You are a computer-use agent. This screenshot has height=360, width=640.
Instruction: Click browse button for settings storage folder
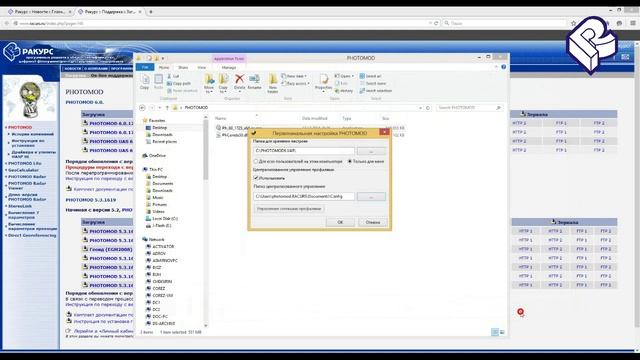pos(371,151)
